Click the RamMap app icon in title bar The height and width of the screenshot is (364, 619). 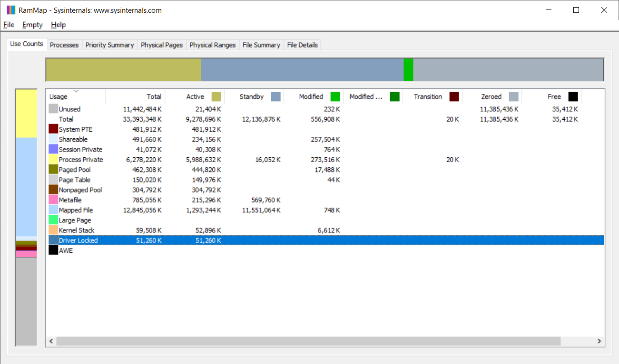[10, 10]
